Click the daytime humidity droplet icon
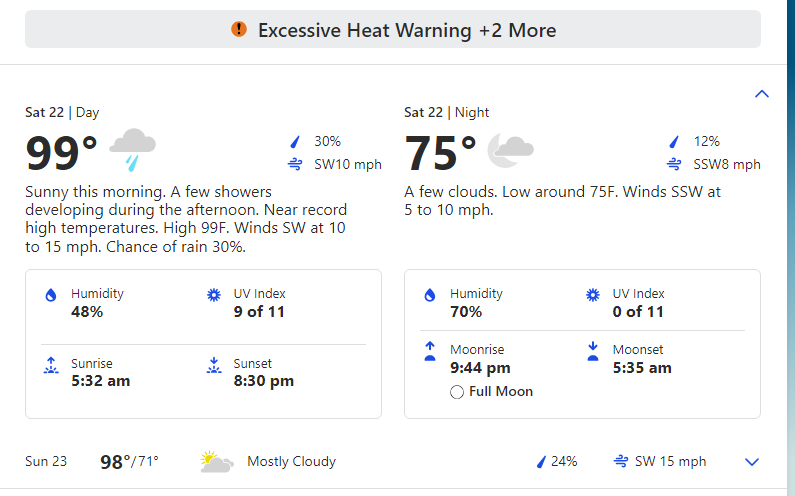The image size is (795, 496). tap(51, 295)
